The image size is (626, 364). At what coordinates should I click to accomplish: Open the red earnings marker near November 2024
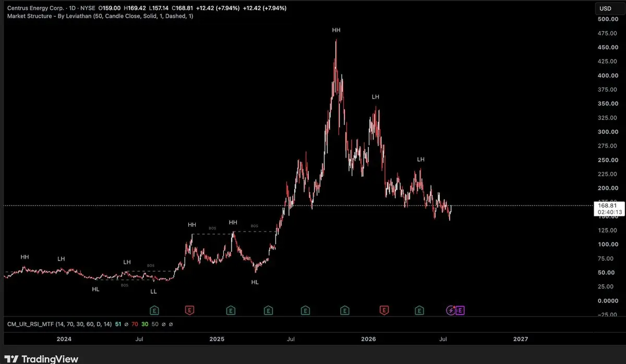[190, 311]
